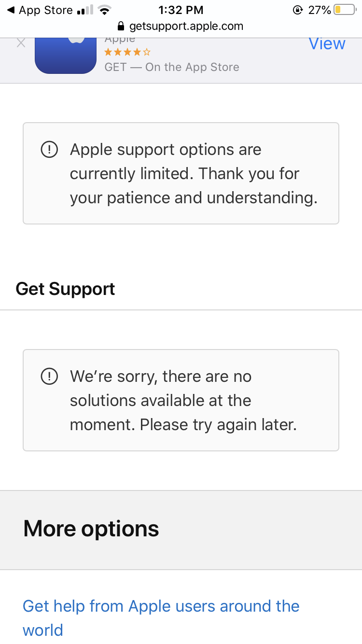Tap "GET — On the App Store" text
This screenshot has width=362, height=644.
click(x=172, y=67)
